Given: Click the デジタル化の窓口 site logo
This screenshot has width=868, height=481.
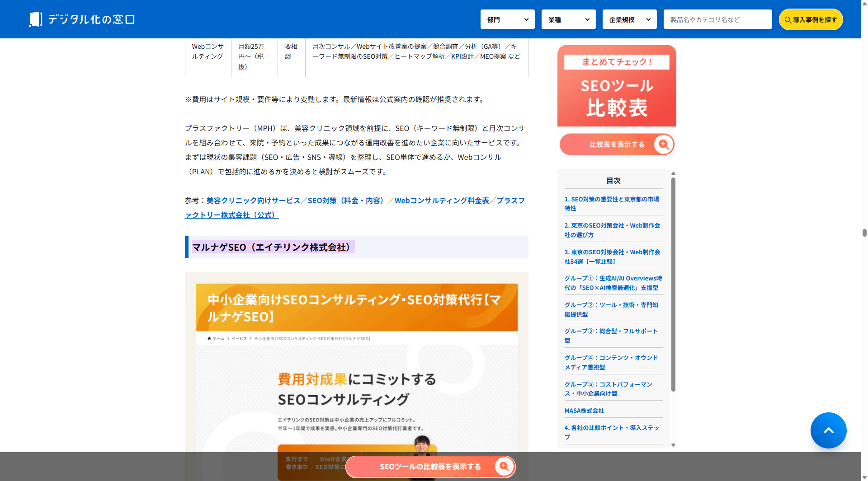Looking at the screenshot, I should point(82,19).
